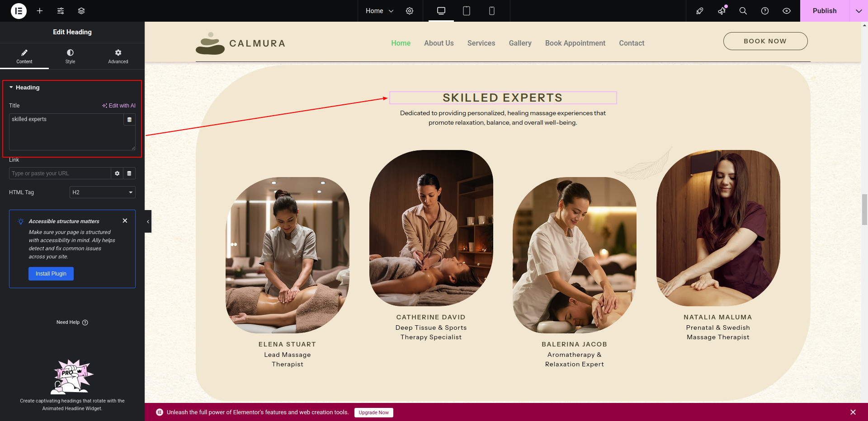The image size is (868, 421).
Task: Open the Elementor logo menu
Action: click(19, 11)
